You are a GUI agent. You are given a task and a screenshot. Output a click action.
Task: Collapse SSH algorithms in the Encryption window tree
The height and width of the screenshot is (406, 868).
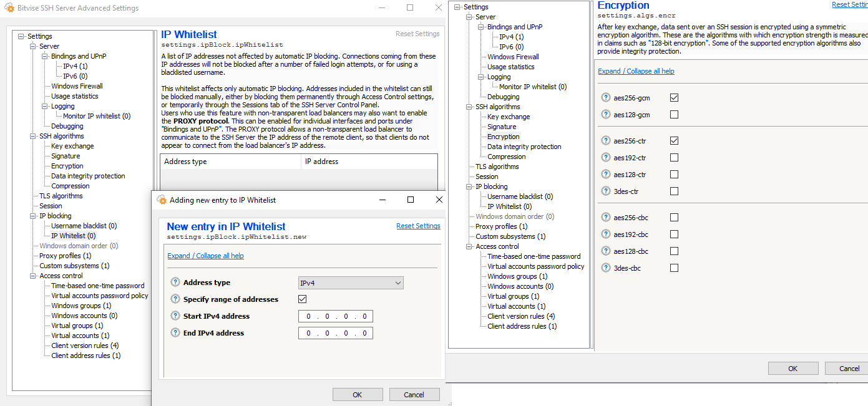[469, 107]
